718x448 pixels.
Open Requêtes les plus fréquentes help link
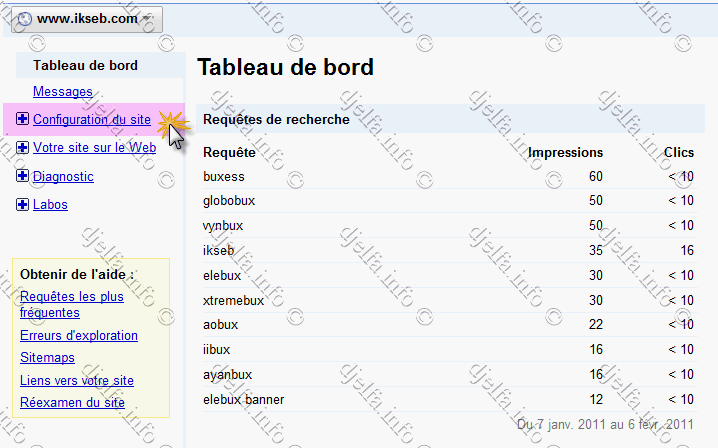click(72, 304)
